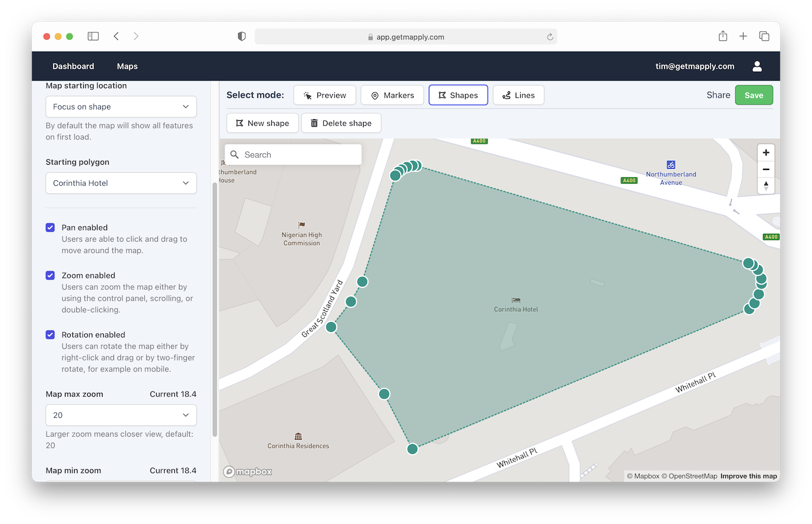Show the tab overview icon

[x=764, y=36]
